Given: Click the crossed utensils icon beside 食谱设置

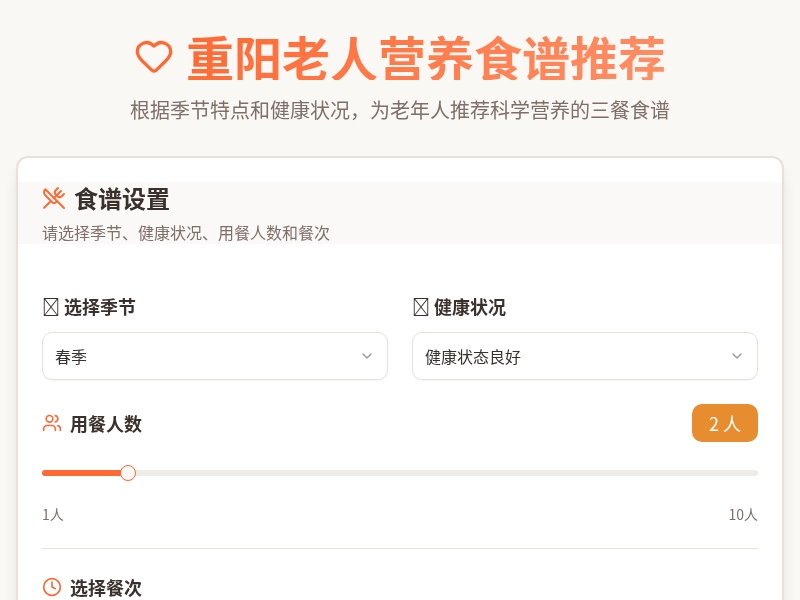Looking at the screenshot, I should coord(54,198).
